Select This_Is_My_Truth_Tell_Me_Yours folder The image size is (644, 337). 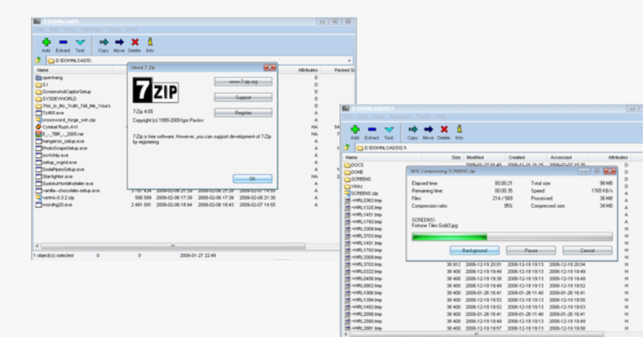click(x=73, y=106)
